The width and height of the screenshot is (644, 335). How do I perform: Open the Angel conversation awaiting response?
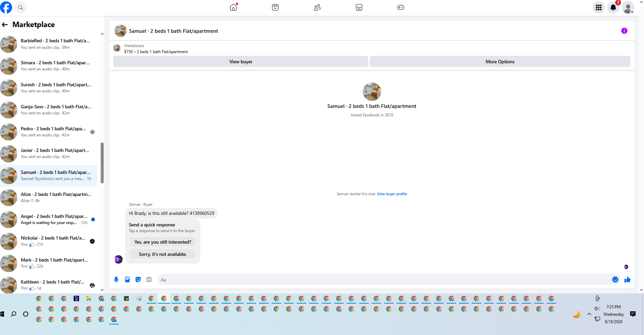[49, 219]
